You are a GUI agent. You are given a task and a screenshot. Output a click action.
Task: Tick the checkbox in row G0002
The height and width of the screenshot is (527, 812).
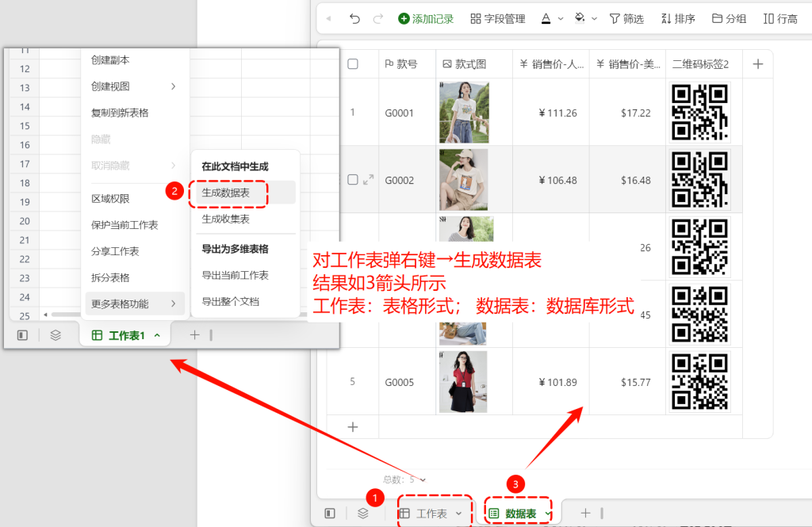(x=353, y=180)
